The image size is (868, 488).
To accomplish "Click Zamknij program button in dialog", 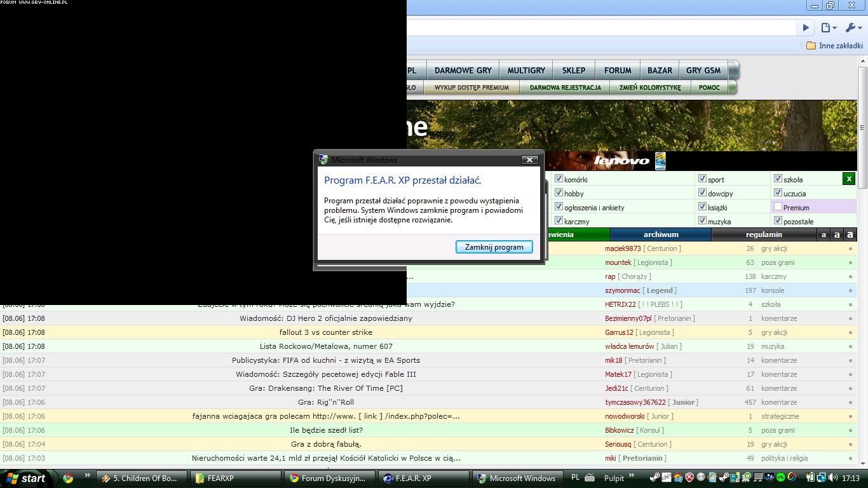I will [494, 247].
